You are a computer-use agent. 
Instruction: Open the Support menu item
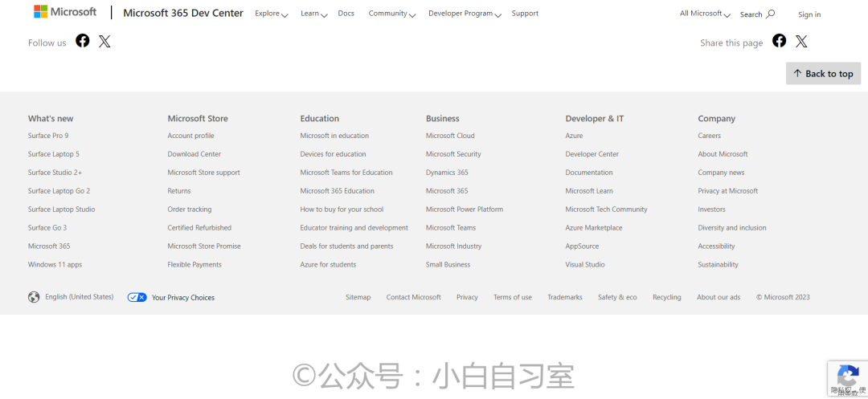click(525, 14)
